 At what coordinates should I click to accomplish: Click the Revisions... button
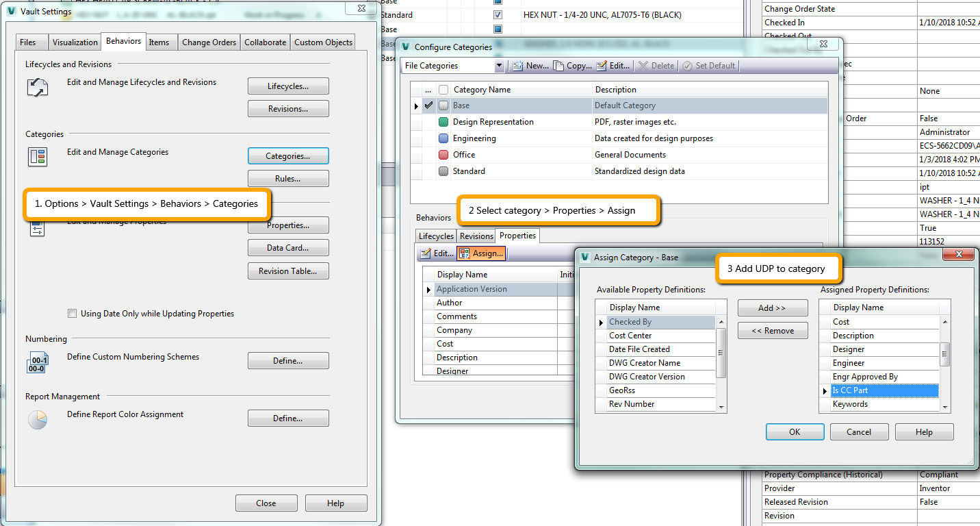[288, 109]
